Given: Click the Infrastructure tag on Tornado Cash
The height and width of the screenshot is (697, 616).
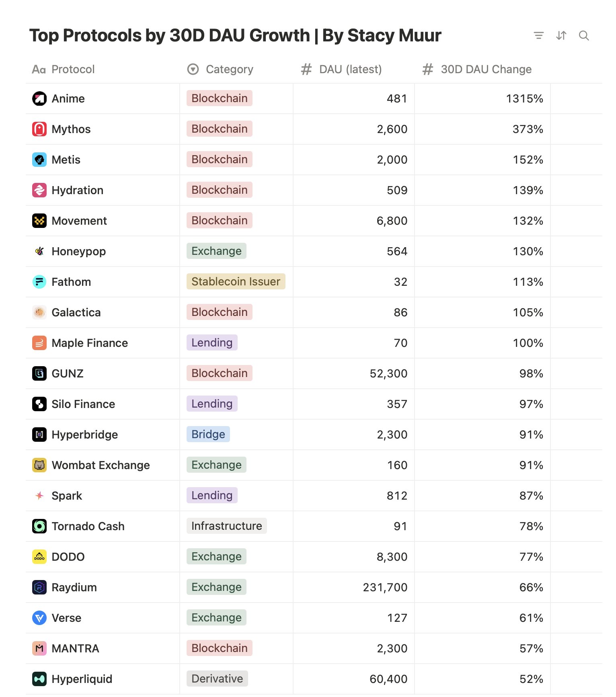Looking at the screenshot, I should [x=226, y=526].
